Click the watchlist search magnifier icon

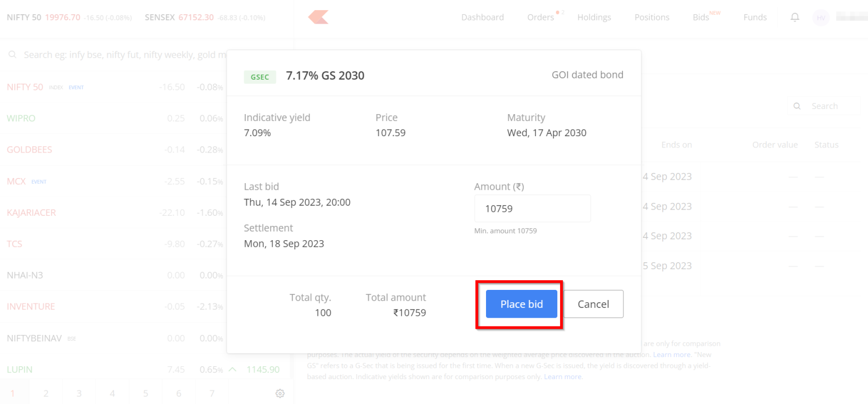pos(12,54)
